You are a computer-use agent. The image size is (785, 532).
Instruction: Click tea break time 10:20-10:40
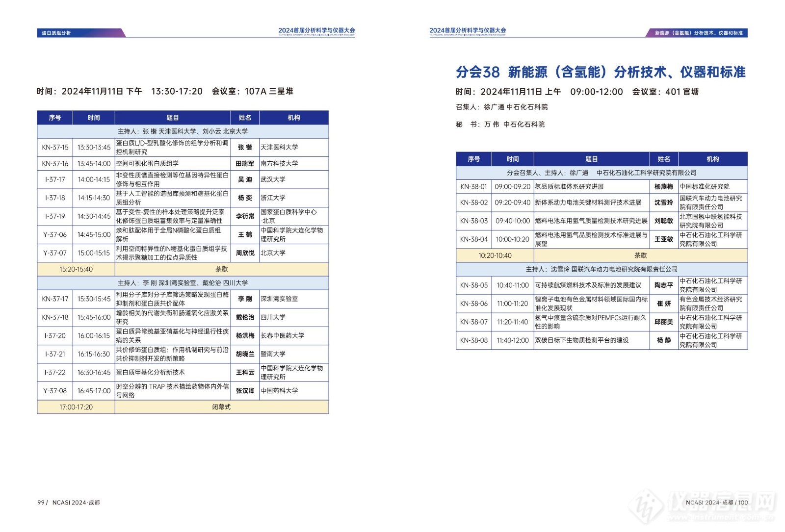pyautogui.click(x=495, y=255)
